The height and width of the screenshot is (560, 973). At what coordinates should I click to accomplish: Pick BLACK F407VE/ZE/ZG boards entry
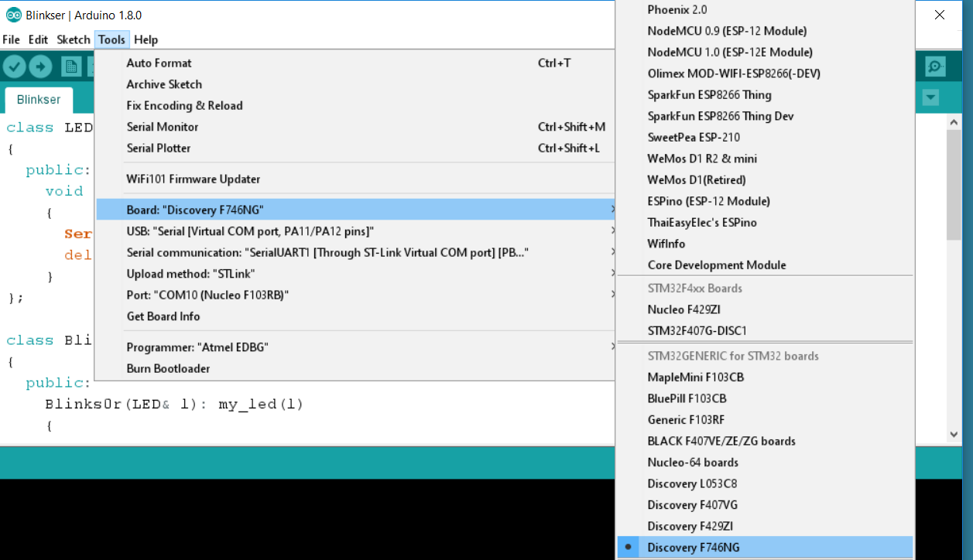[765, 441]
